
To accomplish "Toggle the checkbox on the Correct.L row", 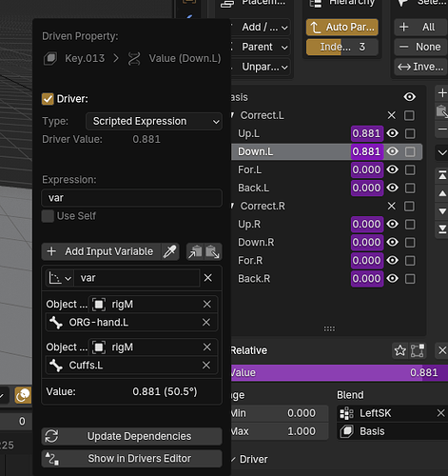I will (409, 115).
